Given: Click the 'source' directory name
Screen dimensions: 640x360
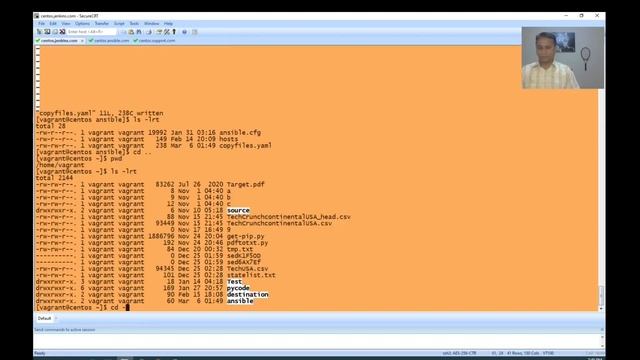Looking at the screenshot, I should pos(238,211).
